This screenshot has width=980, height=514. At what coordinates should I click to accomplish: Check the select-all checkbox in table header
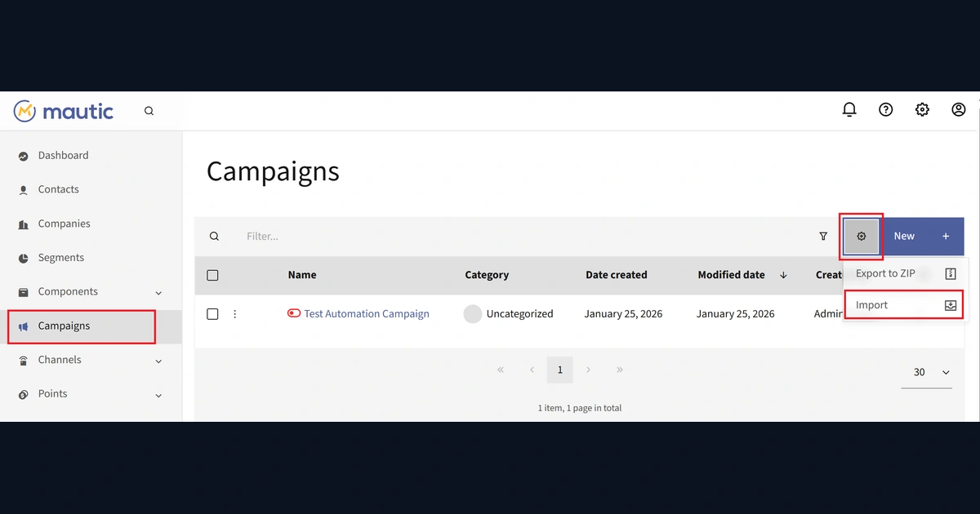click(x=213, y=276)
